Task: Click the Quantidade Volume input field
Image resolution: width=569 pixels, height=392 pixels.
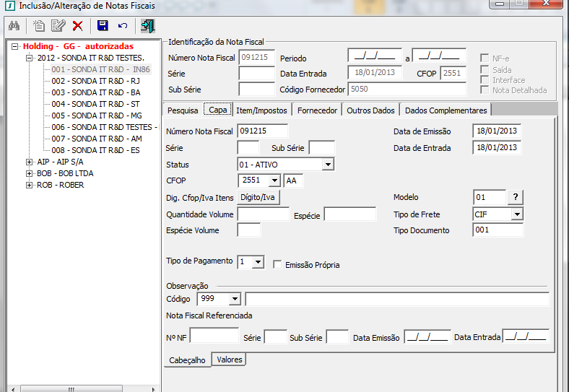Action: [x=264, y=214]
